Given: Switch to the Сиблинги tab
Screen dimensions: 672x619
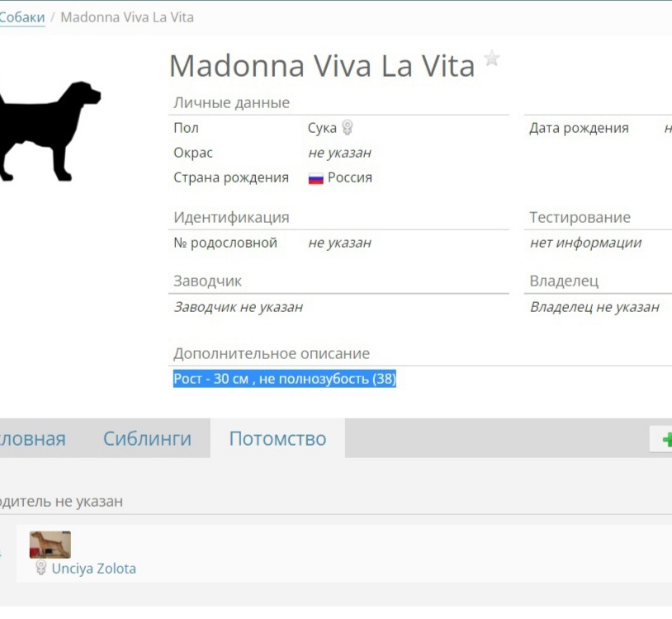Looking at the screenshot, I should [148, 438].
